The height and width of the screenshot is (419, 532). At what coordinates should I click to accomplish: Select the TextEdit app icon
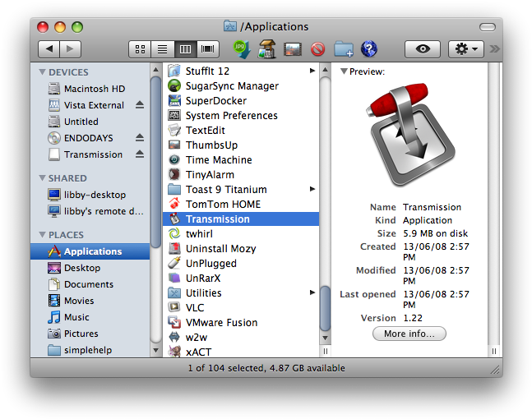point(174,130)
